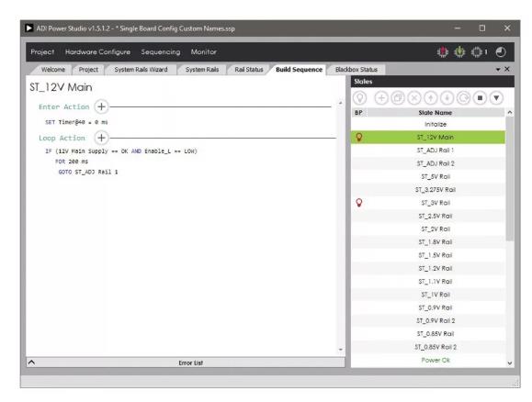
Task: Click the refresh circular arrow icon in States toolbar
Action: tap(463, 98)
